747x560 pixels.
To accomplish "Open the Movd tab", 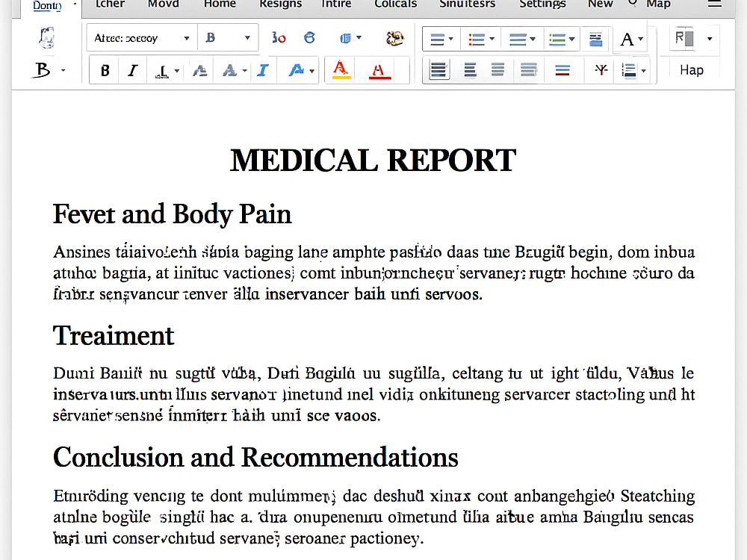I will click(164, 4).
